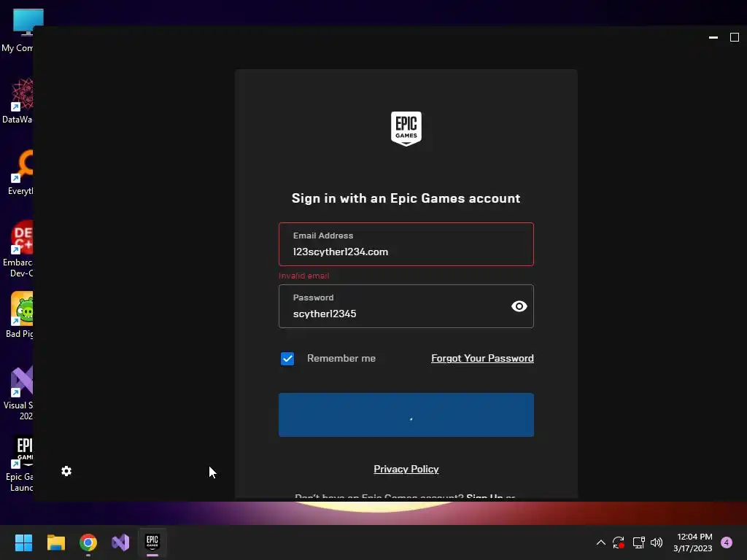
Task: Select DataWa desktop shortcut
Action: (x=18, y=101)
